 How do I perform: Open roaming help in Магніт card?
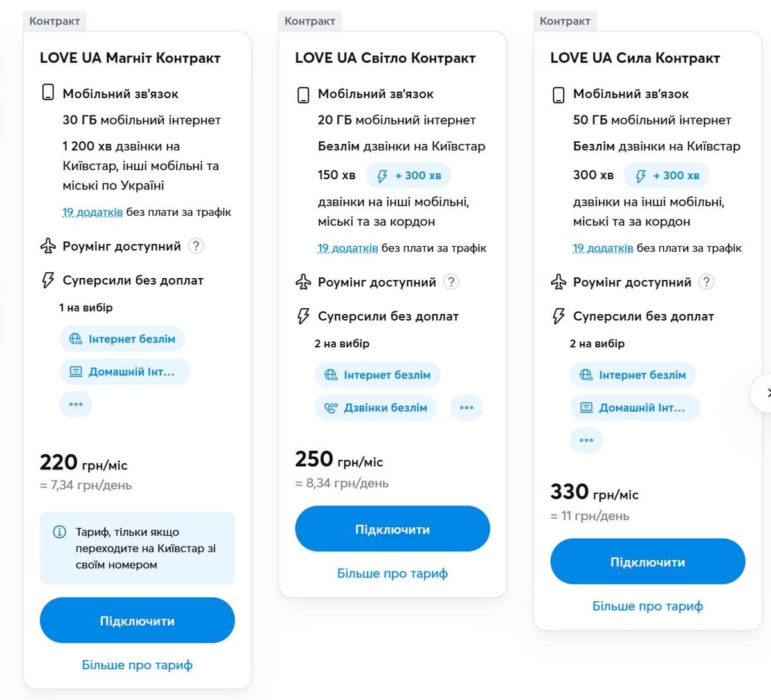pyautogui.click(x=196, y=246)
